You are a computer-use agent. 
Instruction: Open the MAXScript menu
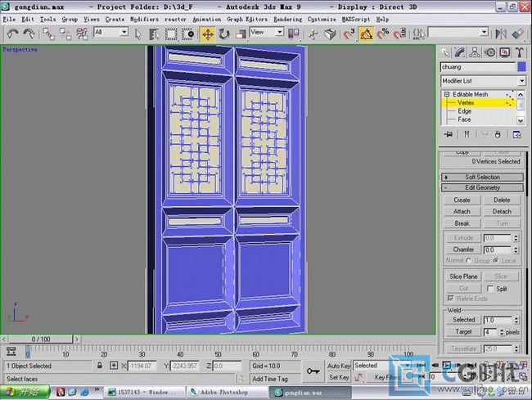coord(356,20)
